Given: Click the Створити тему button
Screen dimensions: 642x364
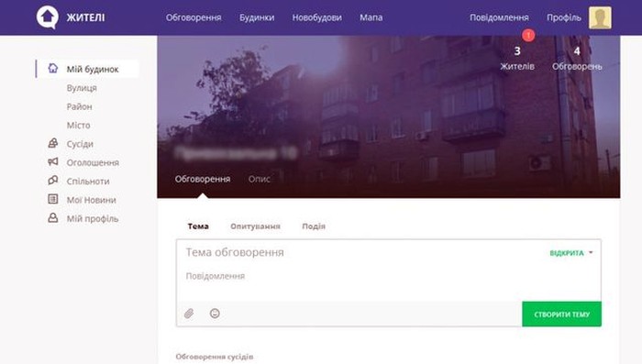Looking at the screenshot, I should click(561, 314).
